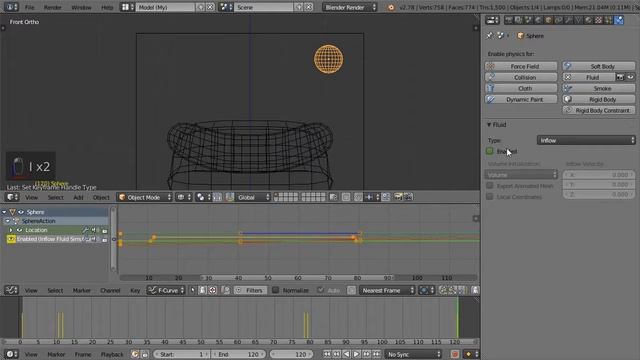Toggle the Auto checkbox next to Normalize
Image resolution: width=640 pixels, height=360 pixels.
(x=320, y=290)
